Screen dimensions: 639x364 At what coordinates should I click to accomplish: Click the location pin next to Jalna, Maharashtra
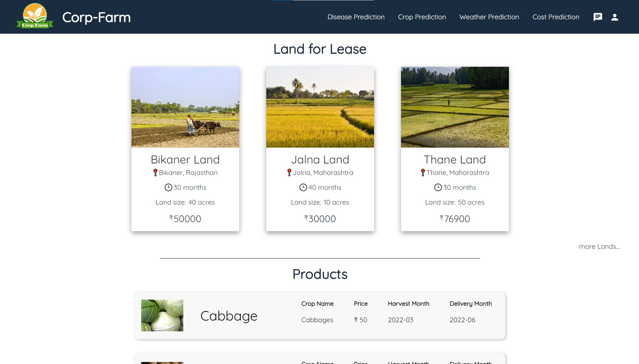(x=289, y=173)
